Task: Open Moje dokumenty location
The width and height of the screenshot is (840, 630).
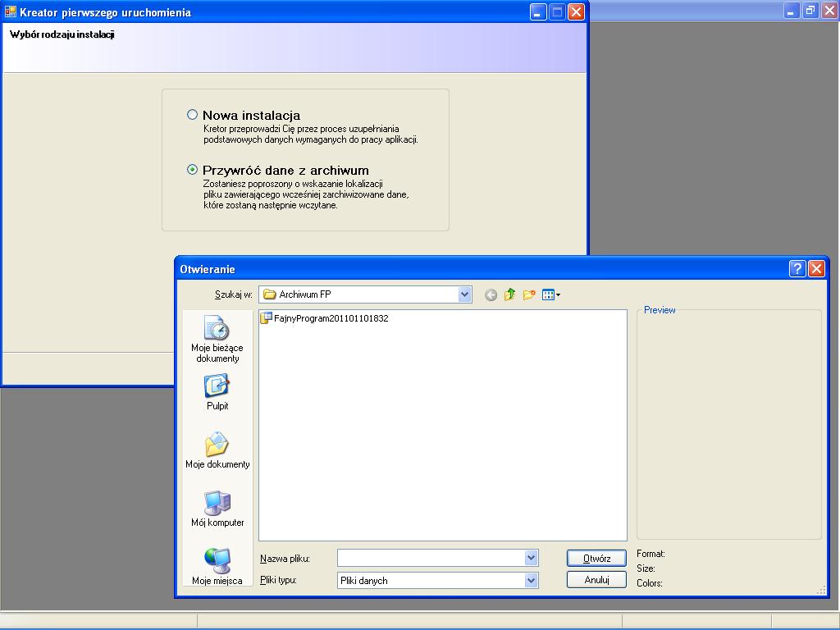Action: (x=217, y=450)
